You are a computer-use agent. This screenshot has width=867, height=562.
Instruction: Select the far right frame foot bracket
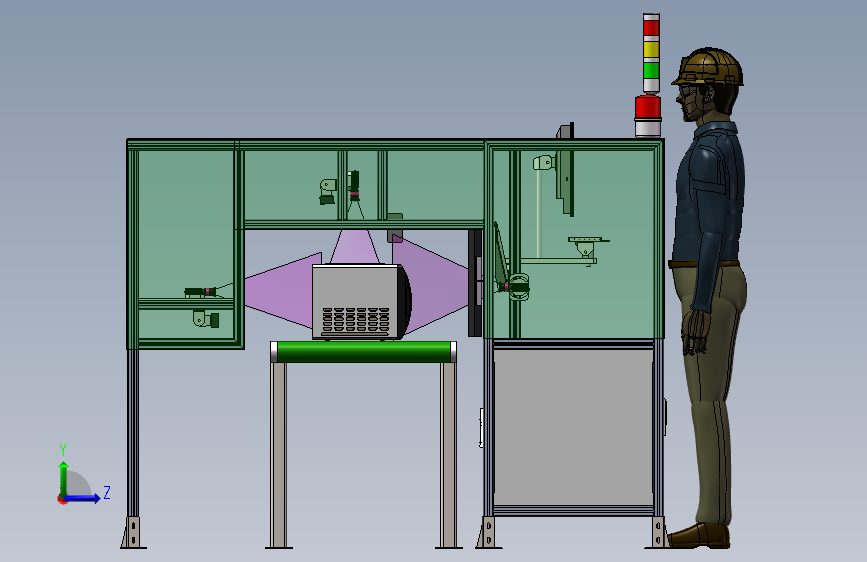click(657, 533)
